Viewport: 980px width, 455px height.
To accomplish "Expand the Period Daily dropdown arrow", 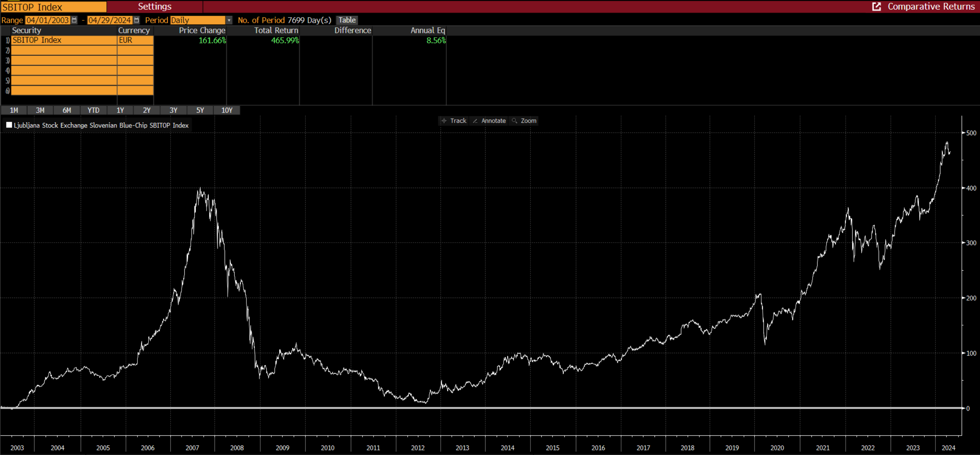I will pos(229,20).
